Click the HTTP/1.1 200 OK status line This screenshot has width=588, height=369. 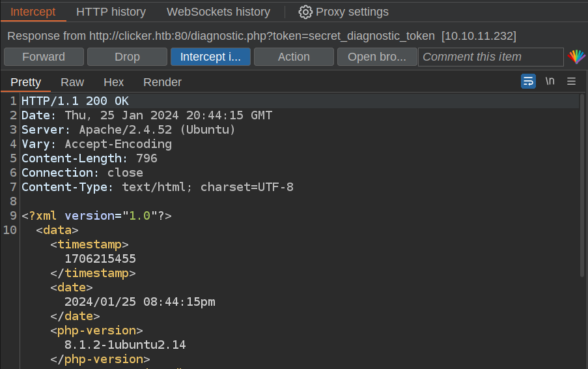point(75,101)
